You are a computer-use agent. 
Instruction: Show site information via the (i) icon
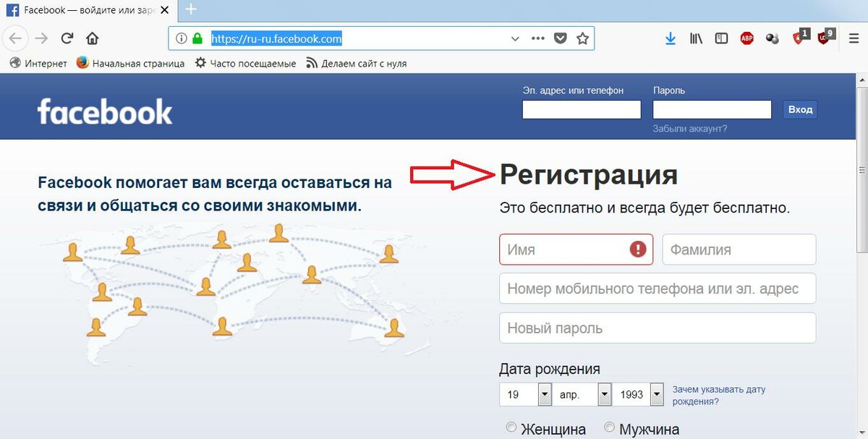coord(181,38)
